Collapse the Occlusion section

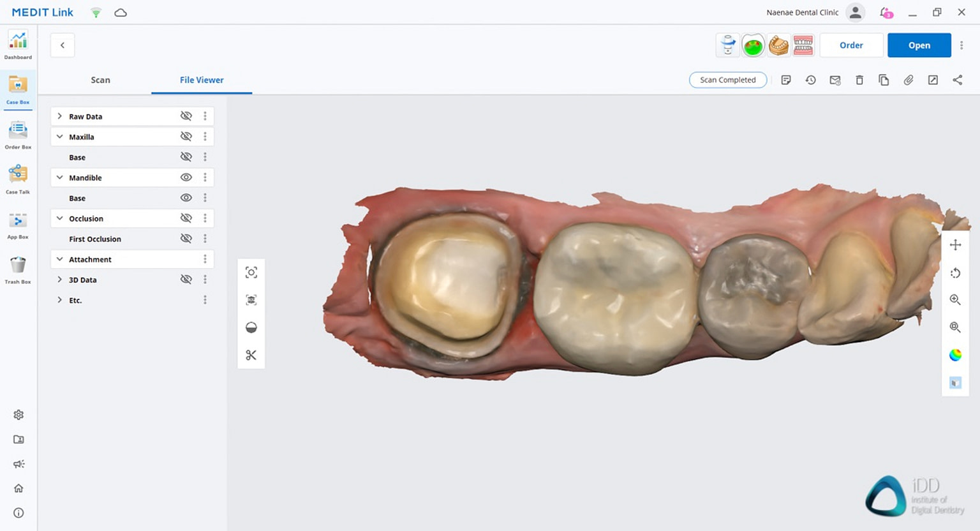[59, 218]
